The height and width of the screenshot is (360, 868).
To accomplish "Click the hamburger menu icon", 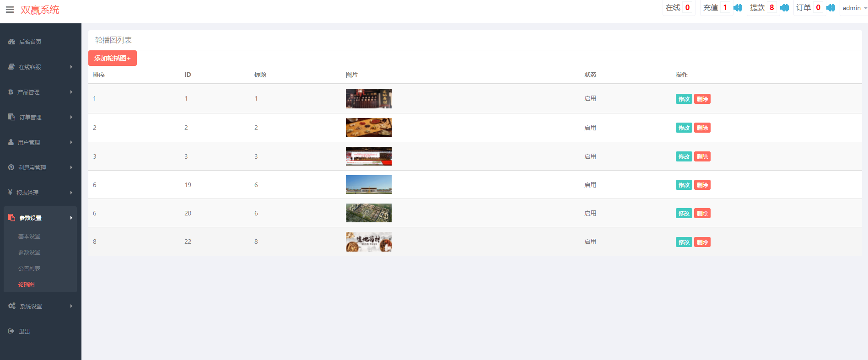I will tap(10, 10).
